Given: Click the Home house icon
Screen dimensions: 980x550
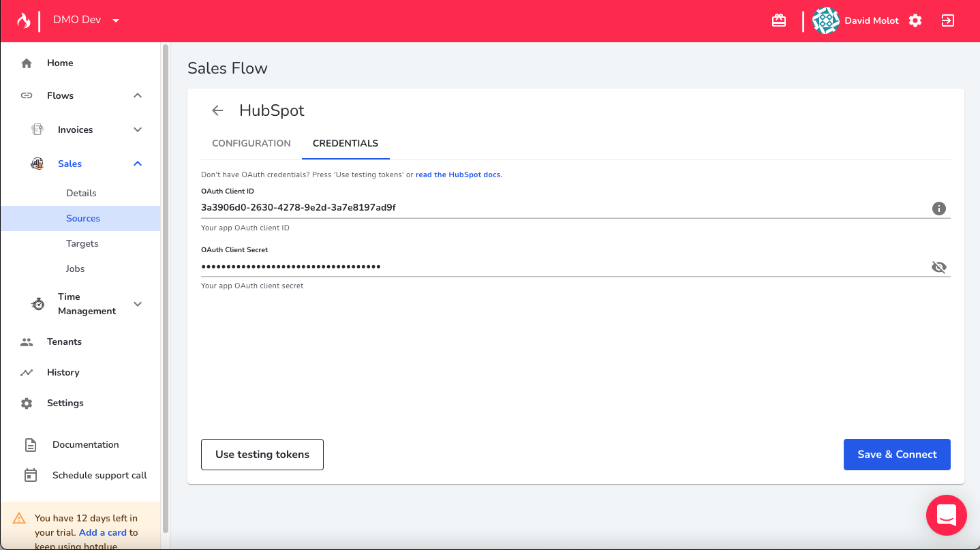Looking at the screenshot, I should point(27,63).
